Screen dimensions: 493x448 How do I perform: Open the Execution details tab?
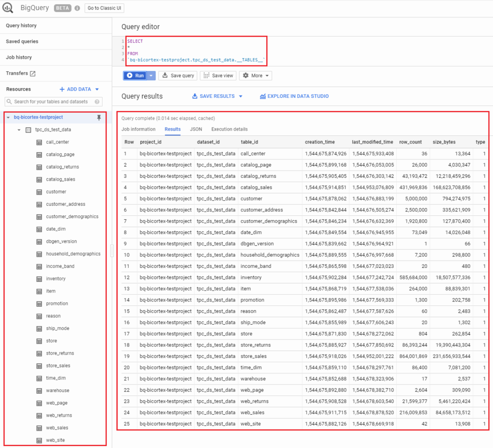(229, 129)
